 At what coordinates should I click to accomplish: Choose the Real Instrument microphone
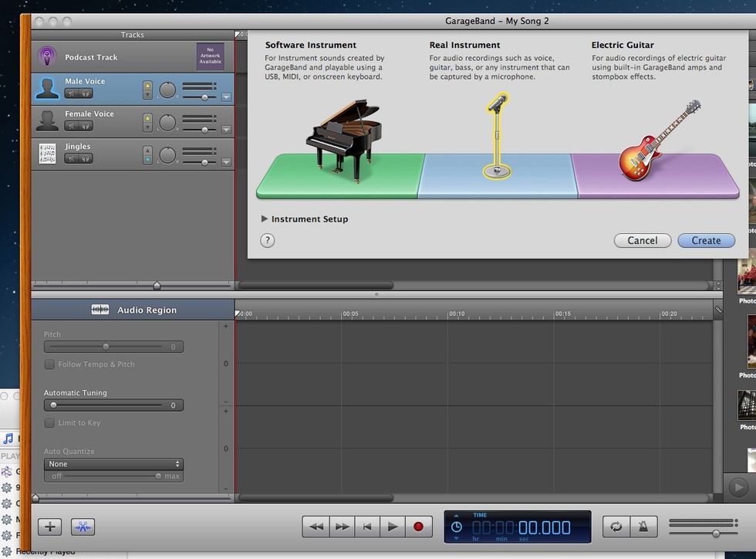point(497,136)
